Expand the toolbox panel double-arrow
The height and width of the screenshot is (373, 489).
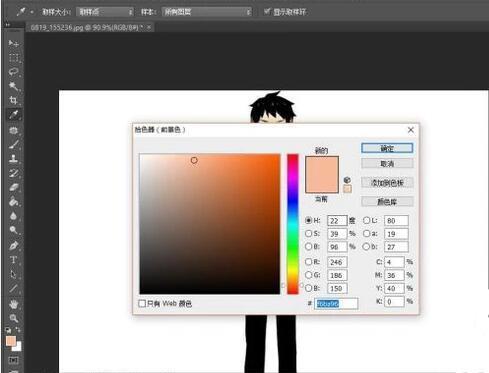click(x=7, y=24)
